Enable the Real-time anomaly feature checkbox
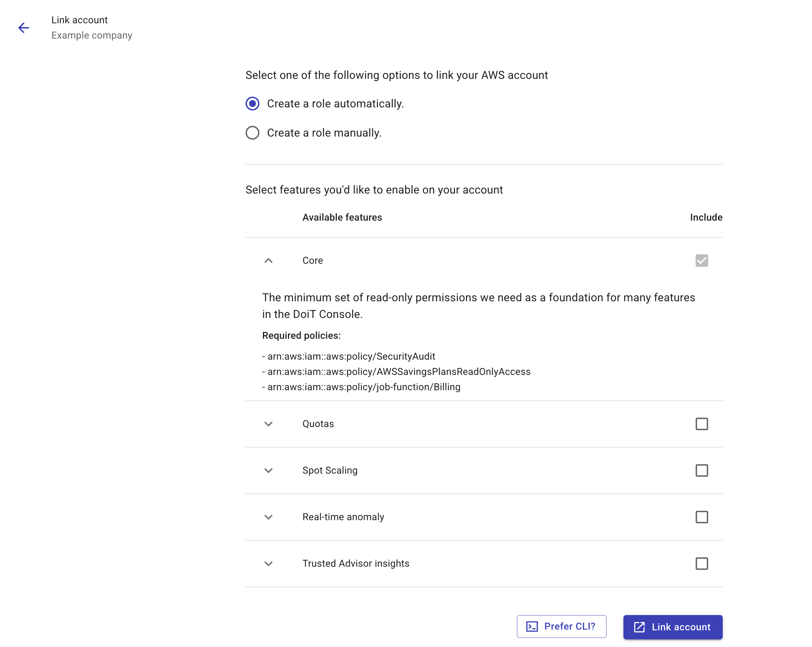812x647 pixels. coord(702,517)
